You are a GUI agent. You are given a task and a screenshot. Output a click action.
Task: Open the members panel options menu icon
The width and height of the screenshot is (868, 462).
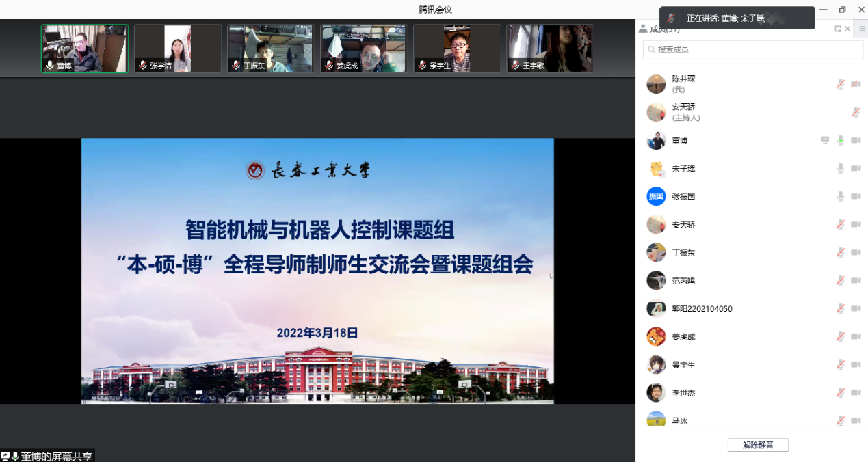click(x=862, y=29)
